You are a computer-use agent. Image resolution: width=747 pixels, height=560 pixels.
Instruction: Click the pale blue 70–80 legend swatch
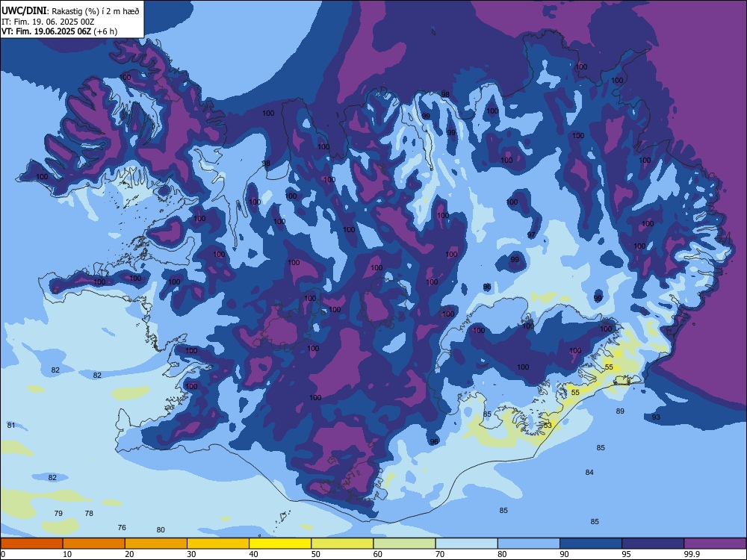click(x=467, y=544)
